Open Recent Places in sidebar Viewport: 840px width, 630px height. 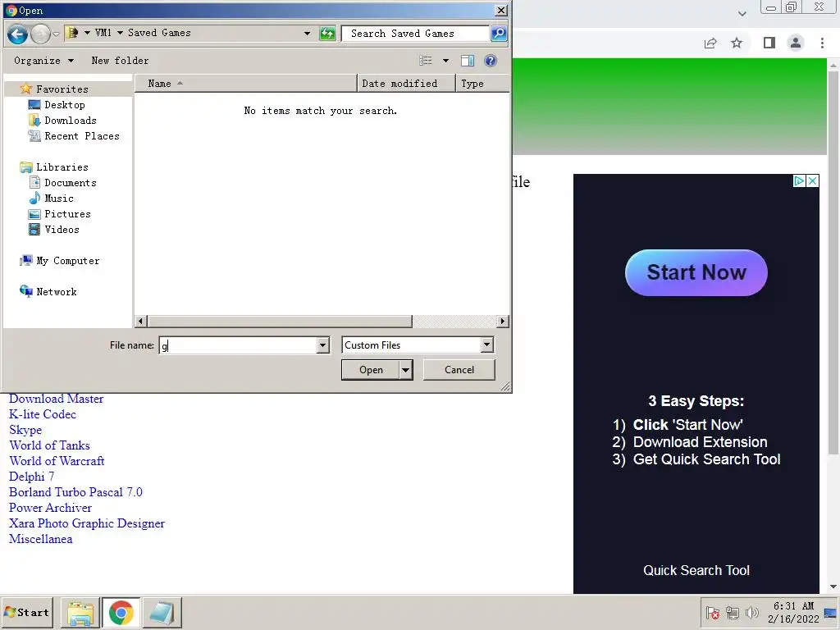[x=81, y=136]
